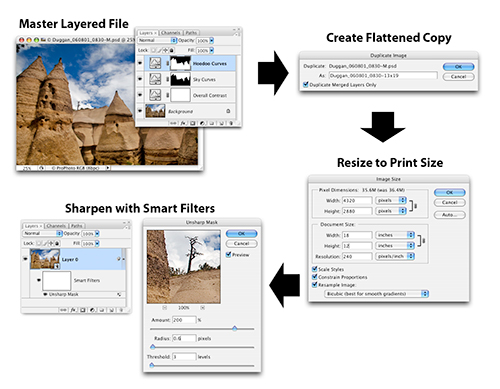
Task: Switch to Channels tab above the Hoodoo Curves layer
Action: (171, 33)
